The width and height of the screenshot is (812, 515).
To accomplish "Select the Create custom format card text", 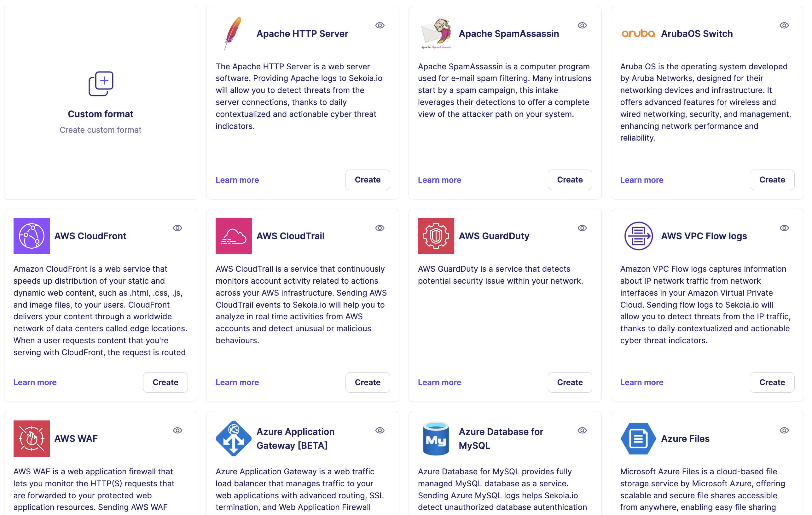I will tap(101, 130).
